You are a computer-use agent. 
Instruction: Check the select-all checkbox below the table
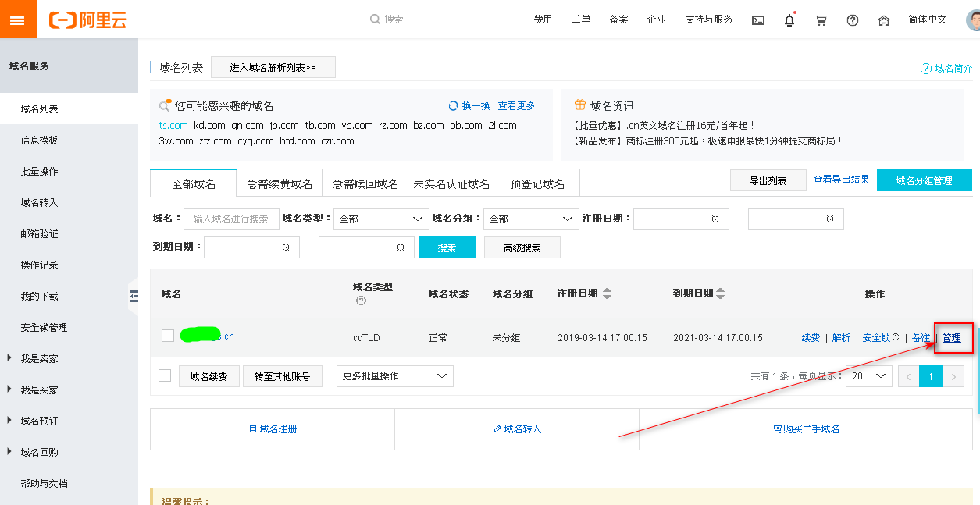pyautogui.click(x=165, y=375)
